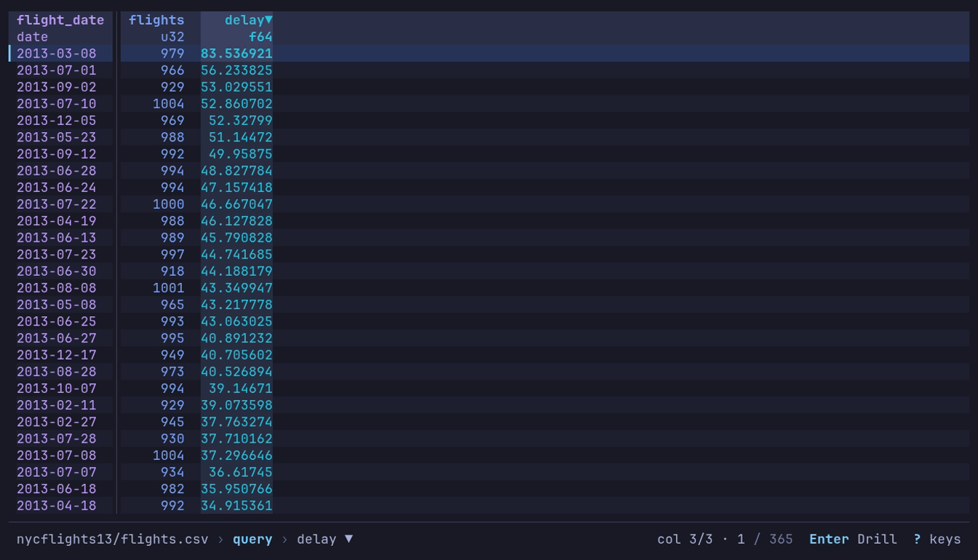Click delay value 35.950766
The height and width of the screenshot is (560, 978).
tap(237, 489)
